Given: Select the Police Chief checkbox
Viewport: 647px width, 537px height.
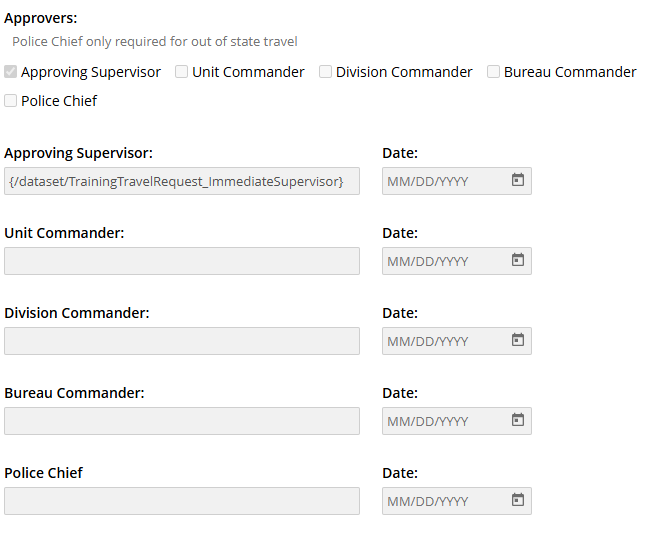Looking at the screenshot, I should click(x=11, y=101).
